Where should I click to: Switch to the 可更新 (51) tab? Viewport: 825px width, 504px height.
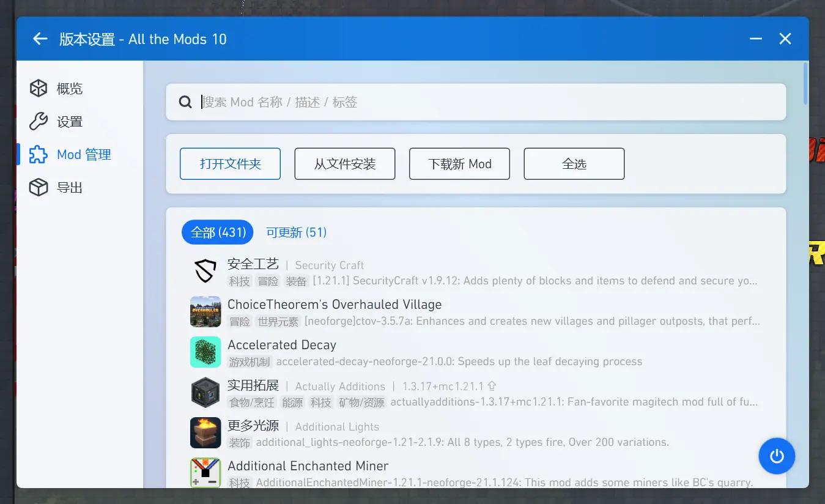point(297,232)
